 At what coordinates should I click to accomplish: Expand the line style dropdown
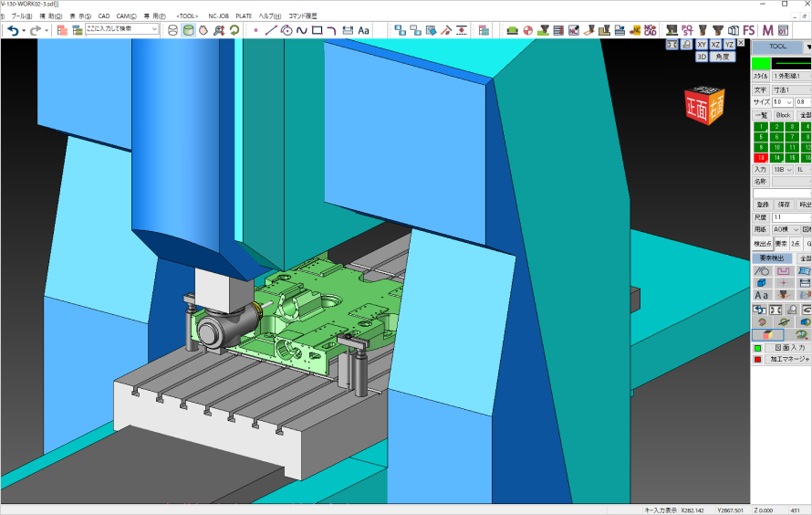(x=791, y=77)
